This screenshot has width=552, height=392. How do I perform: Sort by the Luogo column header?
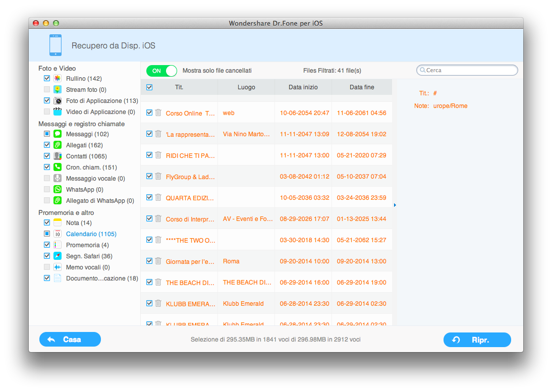coord(246,87)
